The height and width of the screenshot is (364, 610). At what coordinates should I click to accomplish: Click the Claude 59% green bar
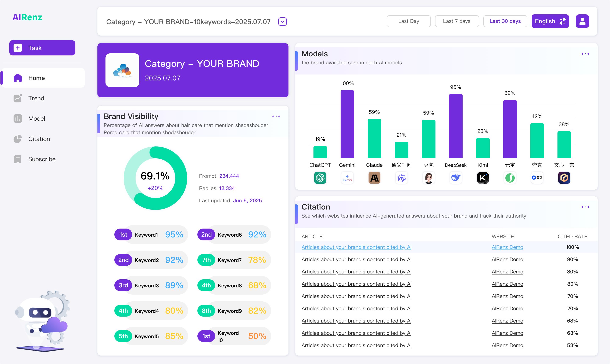point(374,138)
